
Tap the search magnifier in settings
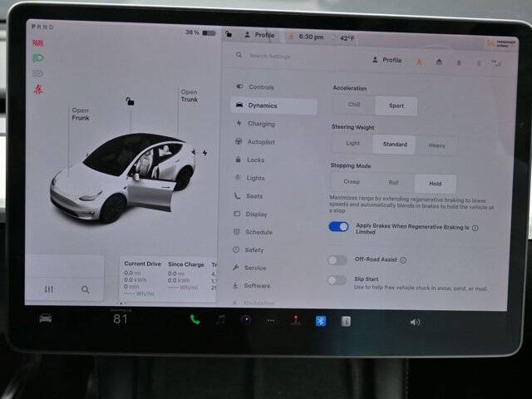pyautogui.click(x=239, y=55)
